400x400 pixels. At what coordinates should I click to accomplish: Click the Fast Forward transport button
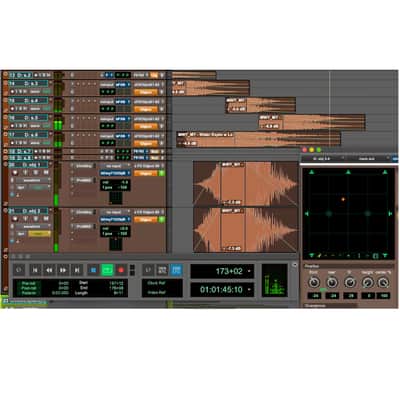click(63, 270)
